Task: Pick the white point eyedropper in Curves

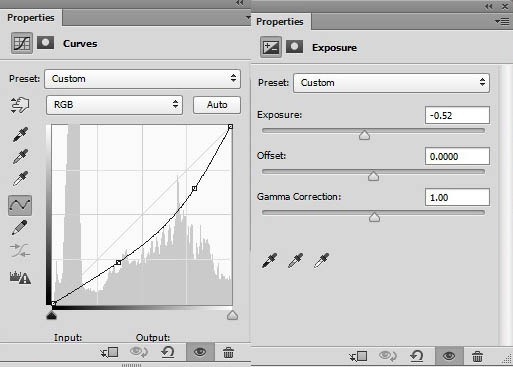Action: tap(20, 179)
